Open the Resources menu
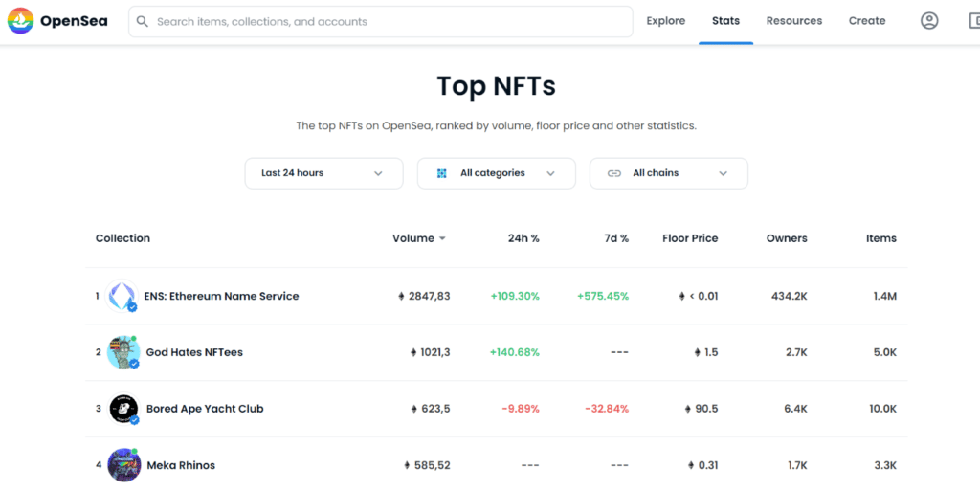This screenshot has width=980, height=492. [x=794, y=21]
